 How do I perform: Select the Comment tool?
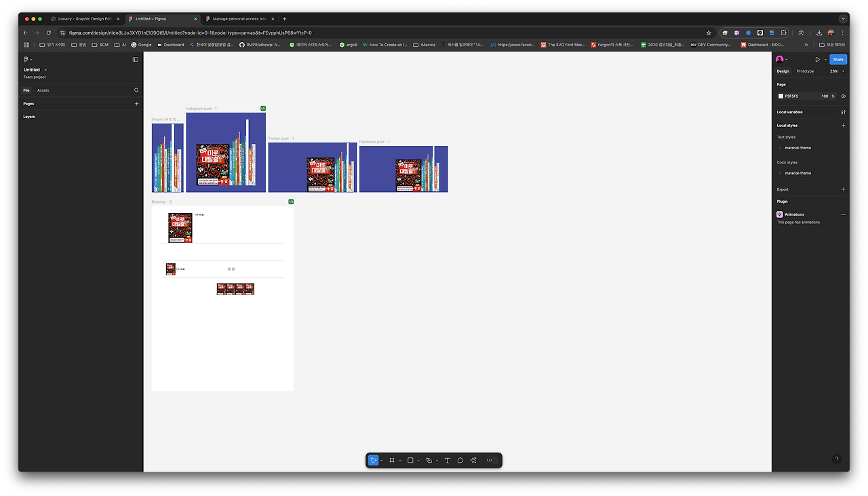coord(460,460)
